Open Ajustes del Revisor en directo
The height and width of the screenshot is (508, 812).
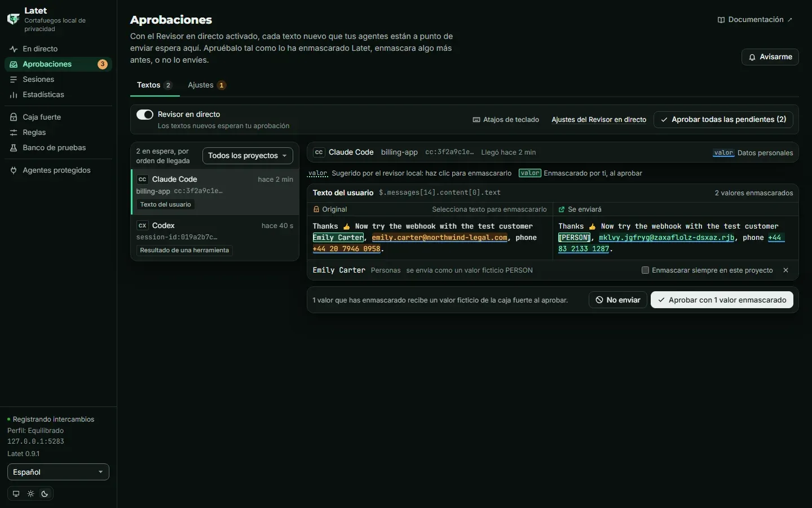(599, 120)
